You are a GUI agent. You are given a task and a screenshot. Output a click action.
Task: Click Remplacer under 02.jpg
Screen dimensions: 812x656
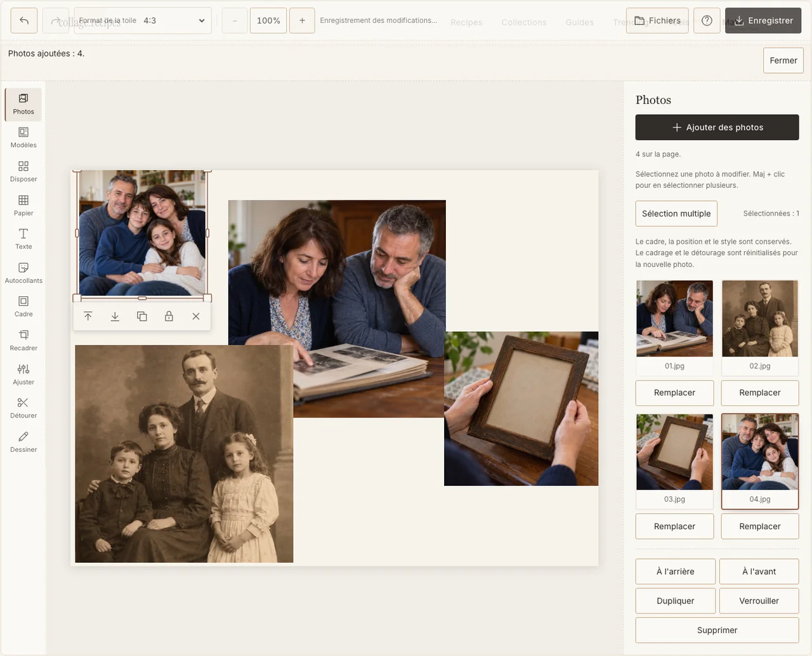pyautogui.click(x=760, y=393)
